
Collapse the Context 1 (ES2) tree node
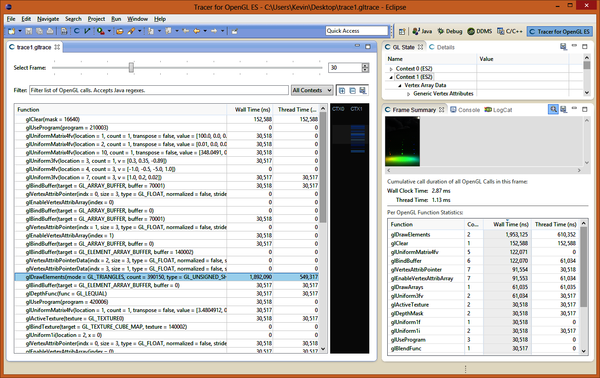pyautogui.click(x=391, y=77)
